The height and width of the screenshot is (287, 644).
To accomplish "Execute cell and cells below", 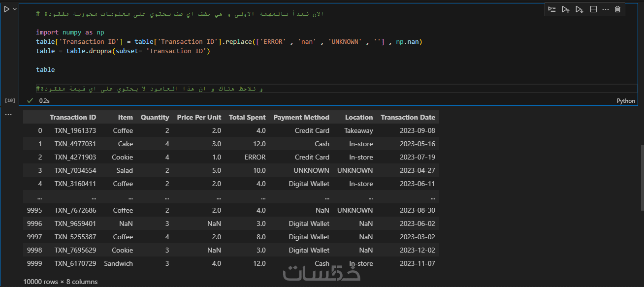I will pyautogui.click(x=579, y=9).
